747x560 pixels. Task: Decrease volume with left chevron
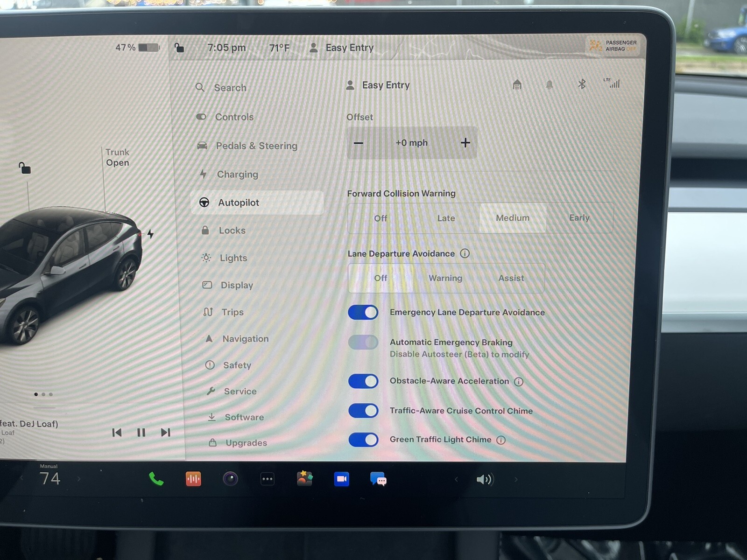(456, 479)
